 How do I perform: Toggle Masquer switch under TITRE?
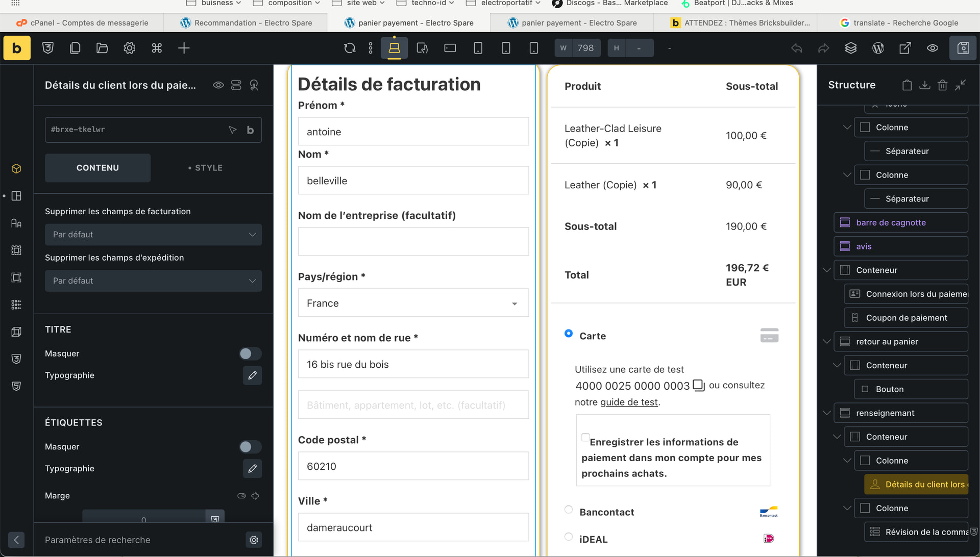click(x=250, y=353)
